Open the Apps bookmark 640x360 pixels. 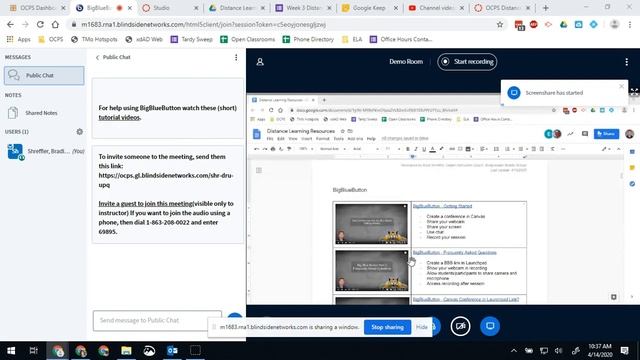[18, 39]
